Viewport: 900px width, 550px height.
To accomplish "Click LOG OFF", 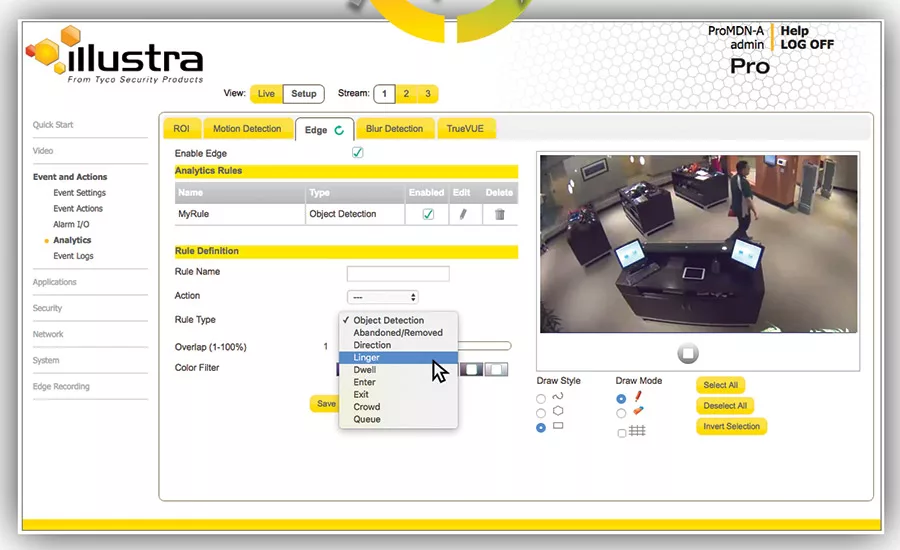I will [x=806, y=44].
